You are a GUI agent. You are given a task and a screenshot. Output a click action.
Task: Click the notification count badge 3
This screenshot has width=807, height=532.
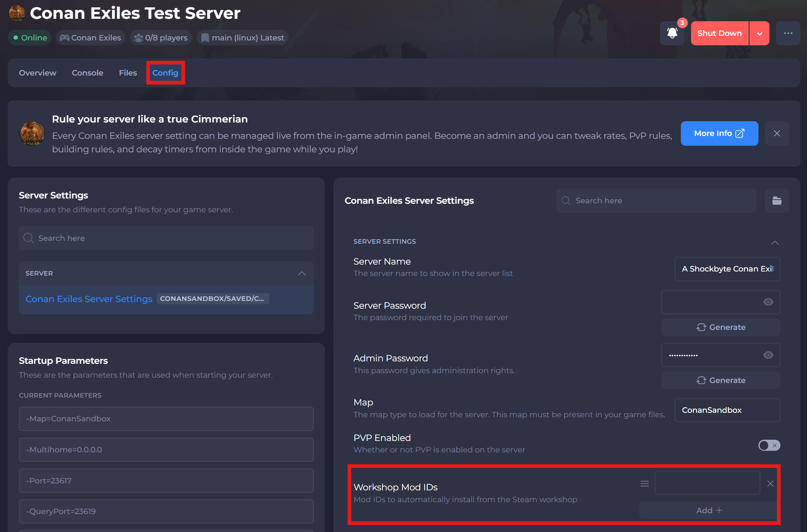coord(682,23)
